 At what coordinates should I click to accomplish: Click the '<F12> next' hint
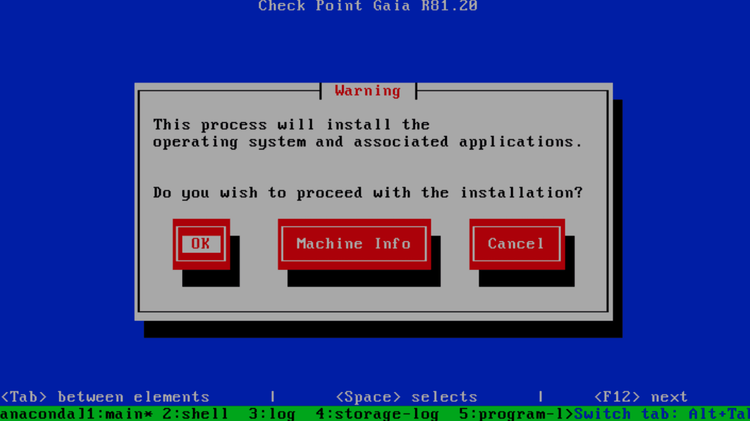(x=641, y=397)
